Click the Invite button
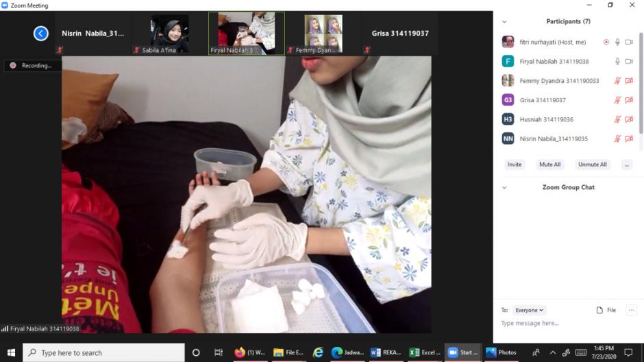Image resolution: width=644 pixels, height=362 pixels. 515,165
